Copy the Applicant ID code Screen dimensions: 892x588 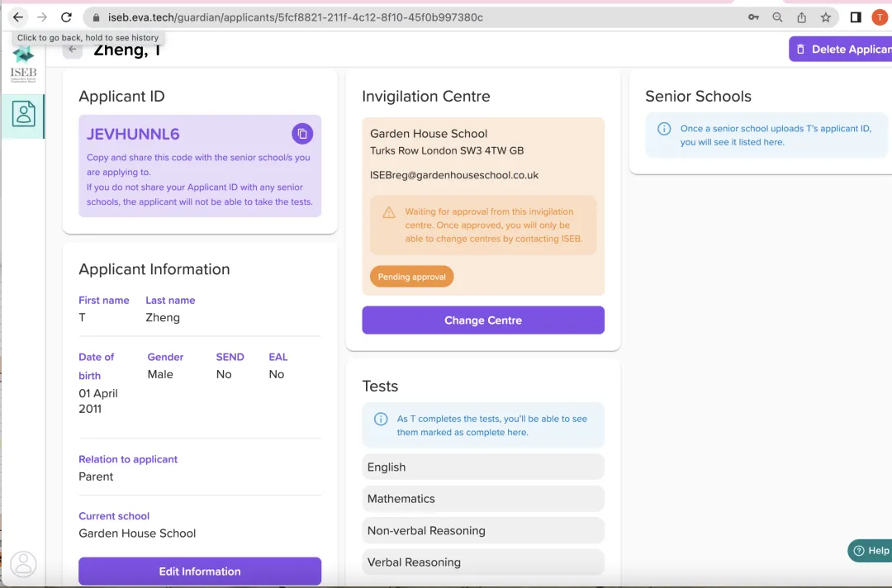coord(302,134)
